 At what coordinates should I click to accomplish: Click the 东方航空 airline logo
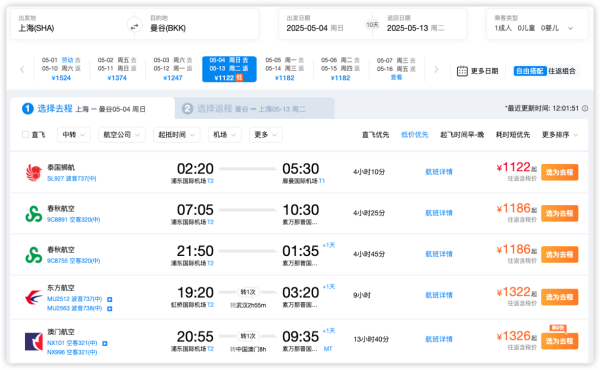pyautogui.click(x=34, y=297)
